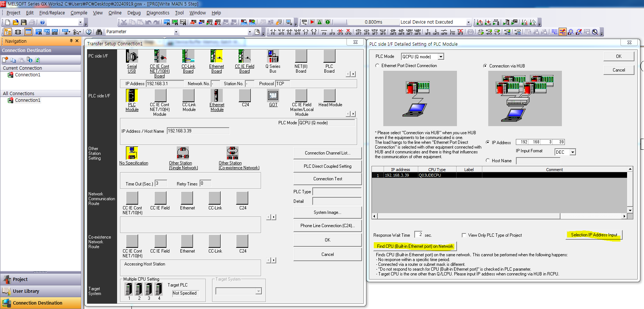Switch to the Project navigation pane
644x309 pixels.
41,280
